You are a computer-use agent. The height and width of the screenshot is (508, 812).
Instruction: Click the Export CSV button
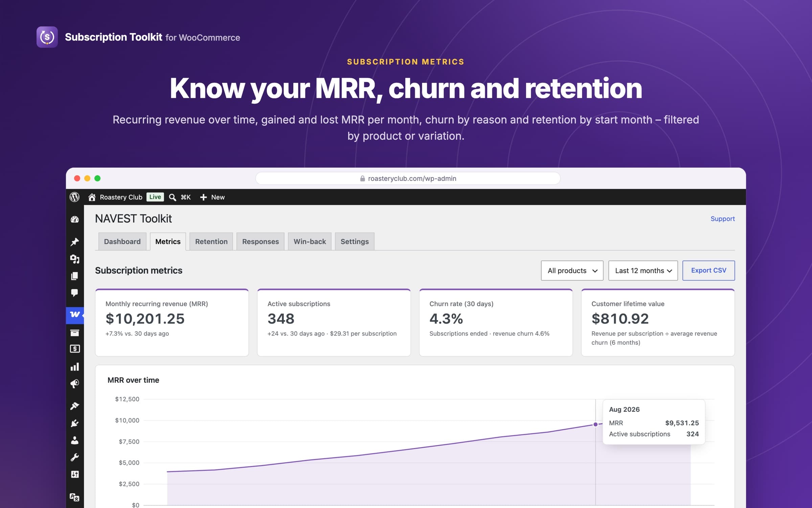click(708, 271)
